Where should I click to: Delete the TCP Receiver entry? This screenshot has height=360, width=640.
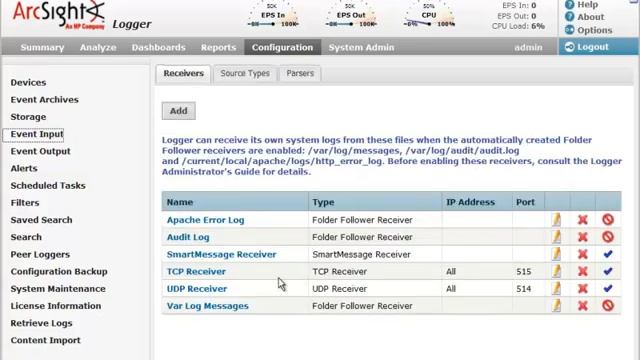583,271
